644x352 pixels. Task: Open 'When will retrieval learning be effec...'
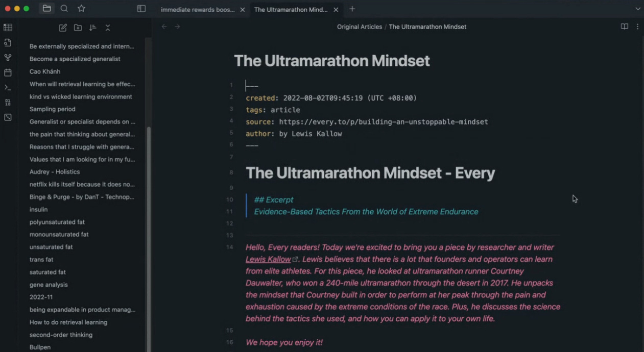pyautogui.click(x=82, y=84)
